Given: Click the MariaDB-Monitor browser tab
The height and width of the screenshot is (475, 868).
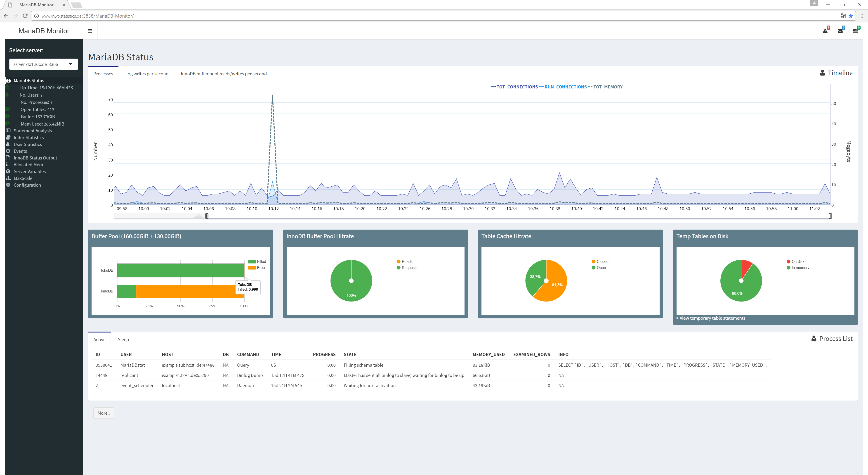Looking at the screenshot, I should (x=36, y=5).
